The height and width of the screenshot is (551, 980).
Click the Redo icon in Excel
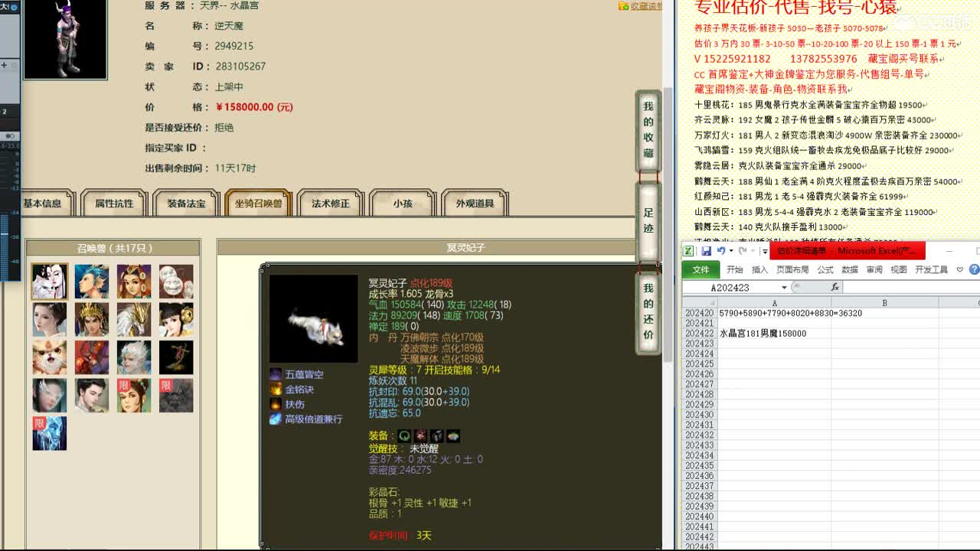tap(742, 251)
